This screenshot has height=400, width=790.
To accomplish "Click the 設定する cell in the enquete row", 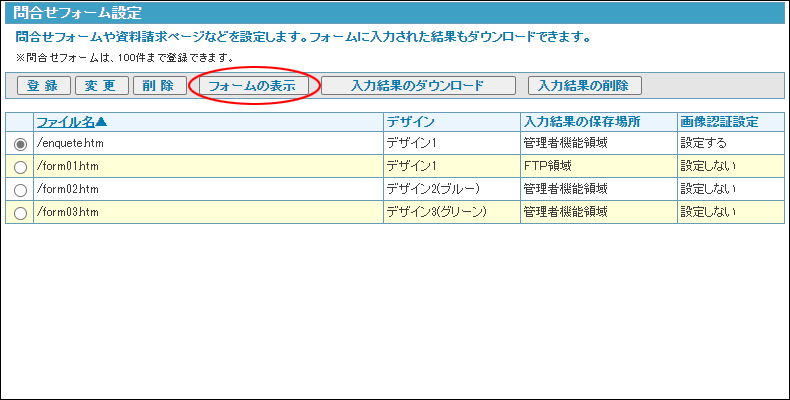I will point(704,143).
